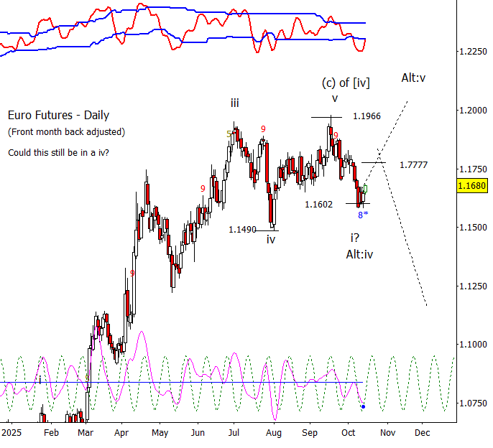493x448 pixels.
Task: Click the 'Jun' date axis label
Action: (x=198, y=433)
